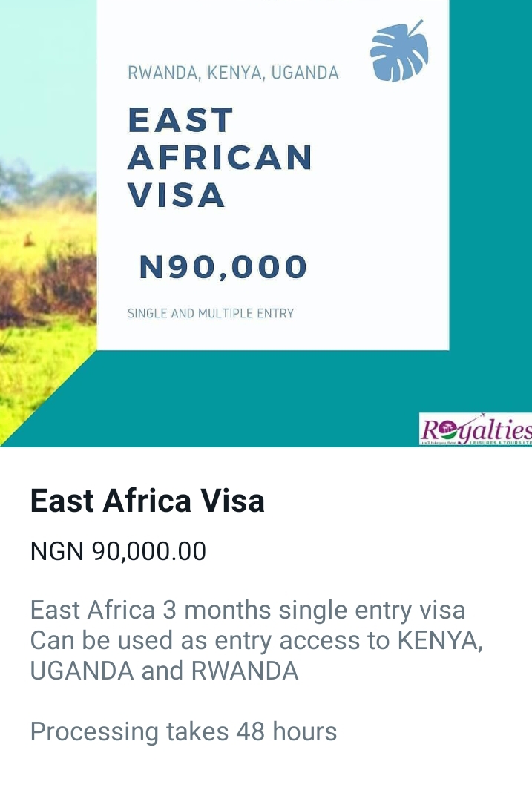
Task: Click the large VISA word in the banner
Action: tap(176, 194)
